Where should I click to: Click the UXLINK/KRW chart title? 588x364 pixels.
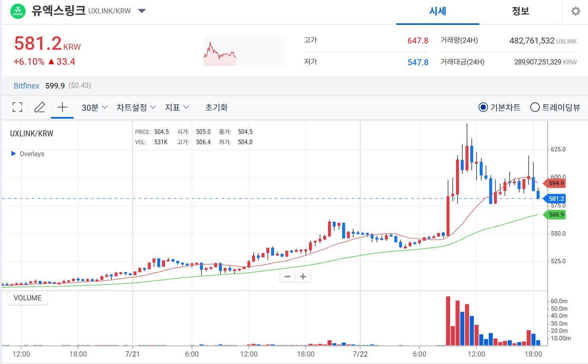point(32,134)
